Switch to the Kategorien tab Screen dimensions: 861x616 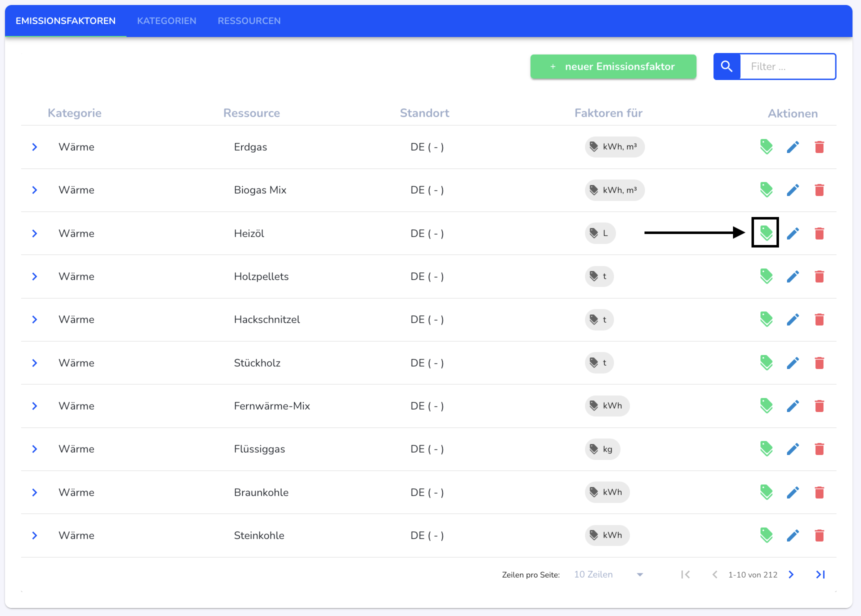[x=166, y=21]
